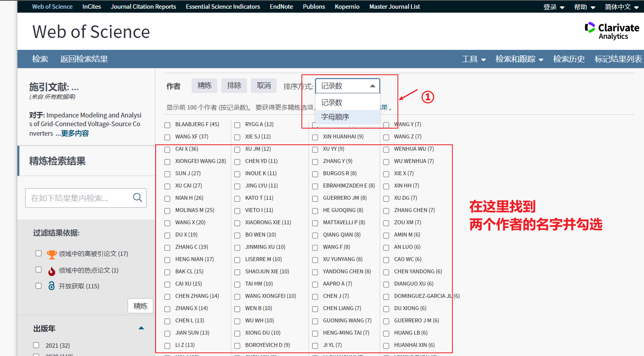Tick the ZHANG CHEN (7) checkbox
The height and width of the screenshot is (356, 644).
click(x=386, y=211)
